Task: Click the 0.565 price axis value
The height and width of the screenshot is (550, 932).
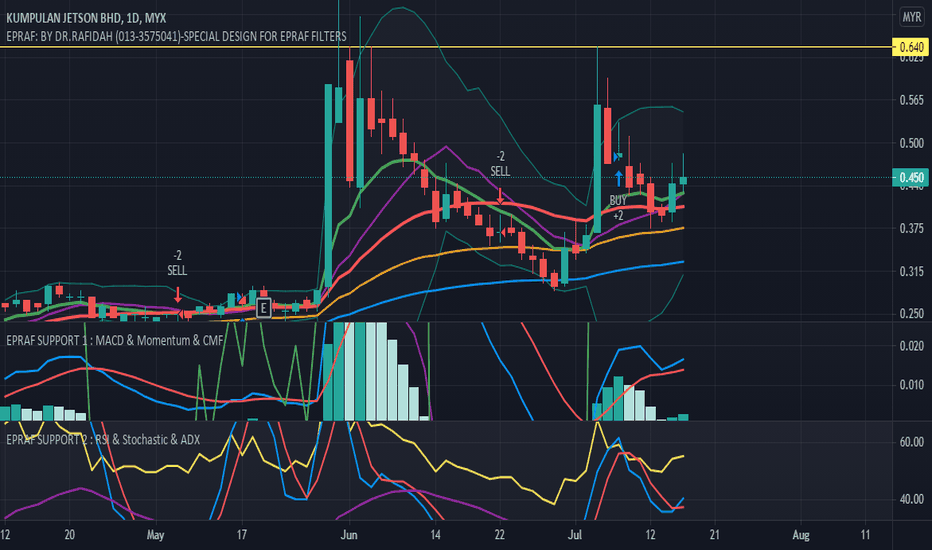Action: pos(912,100)
